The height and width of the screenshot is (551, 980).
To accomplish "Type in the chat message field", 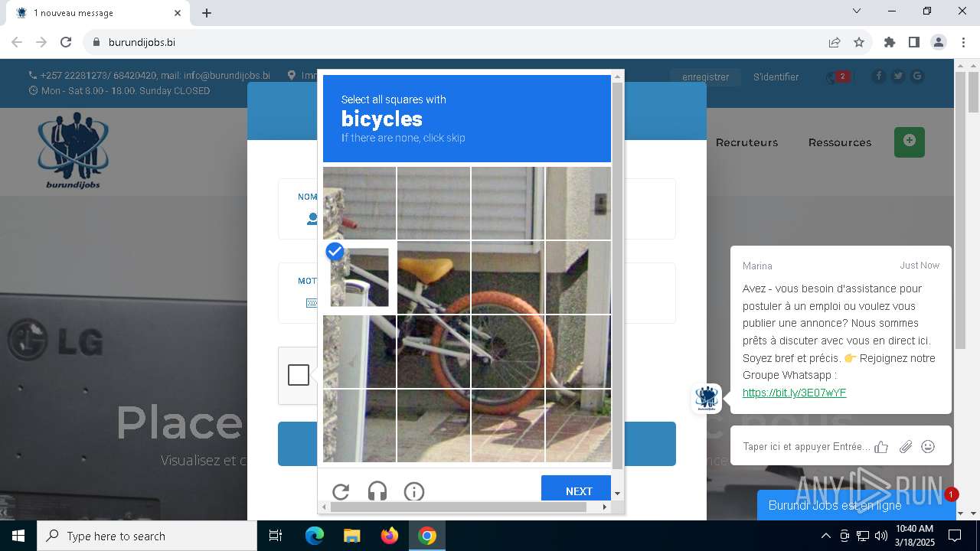I will pyautogui.click(x=806, y=446).
